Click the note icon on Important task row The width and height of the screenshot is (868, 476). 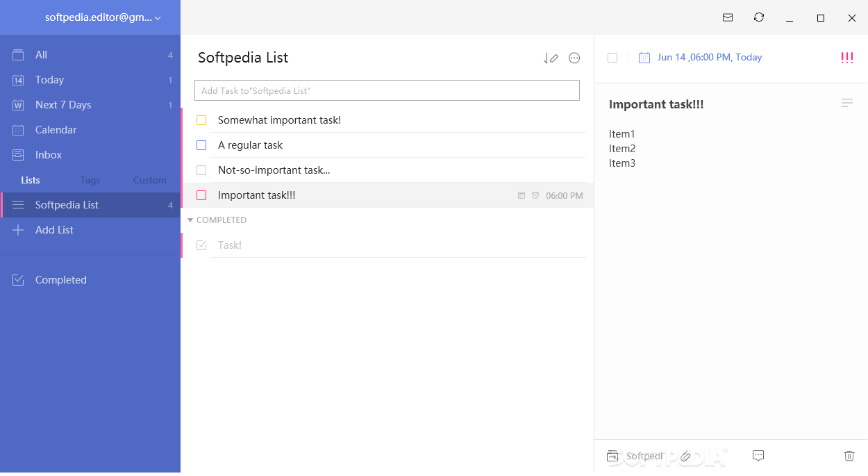[521, 196]
